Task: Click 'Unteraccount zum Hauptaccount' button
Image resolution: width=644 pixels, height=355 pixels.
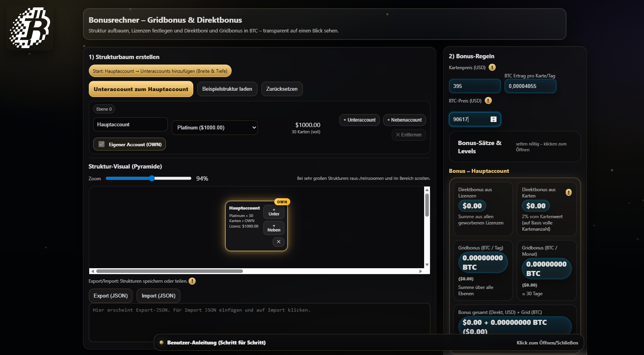Action: [x=141, y=89]
